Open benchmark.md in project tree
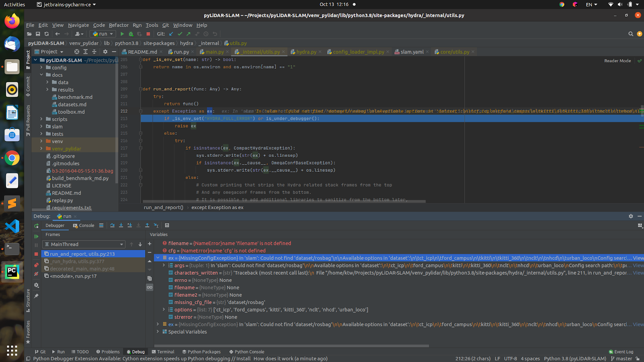The image size is (644, 362). pyautogui.click(x=75, y=97)
